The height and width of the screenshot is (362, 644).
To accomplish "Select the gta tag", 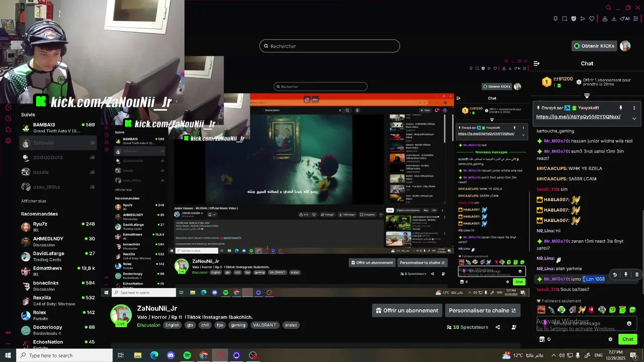I will pos(190,325).
